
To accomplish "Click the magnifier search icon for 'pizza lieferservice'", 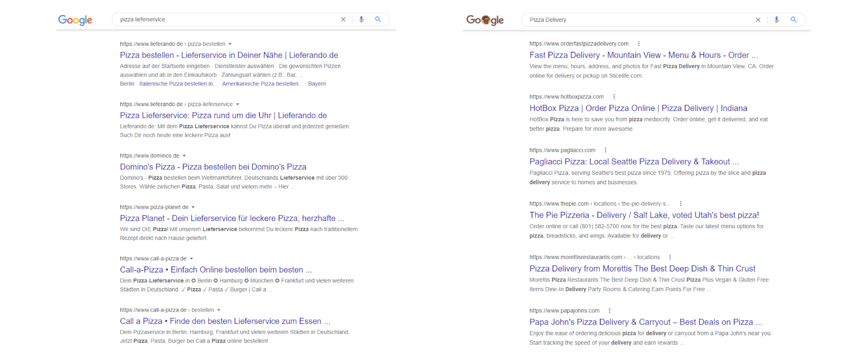I will click(378, 20).
